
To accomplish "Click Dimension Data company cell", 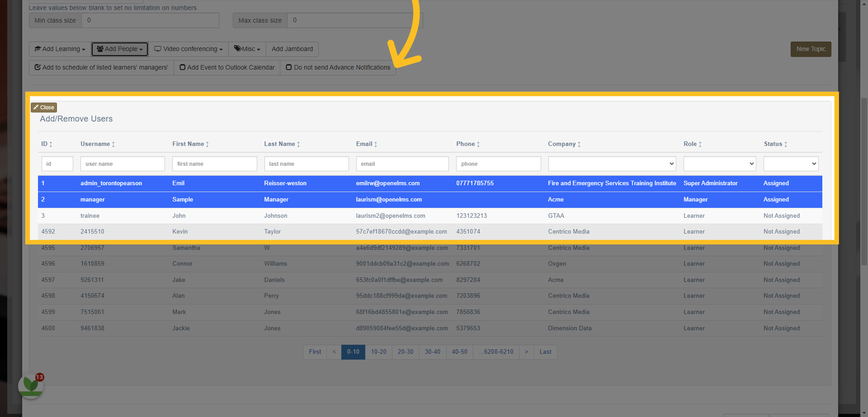I will click(x=570, y=328).
